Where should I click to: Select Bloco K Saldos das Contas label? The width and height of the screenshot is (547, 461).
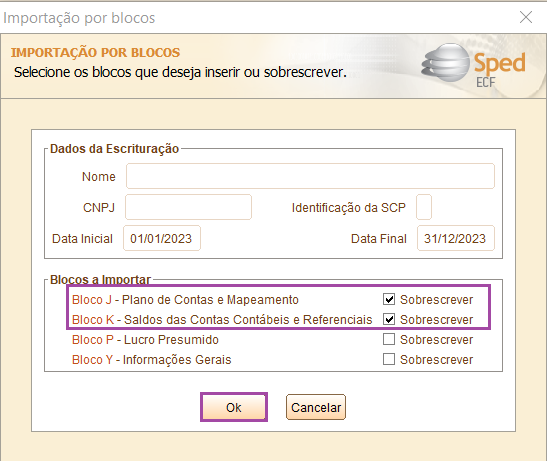[x=222, y=320]
